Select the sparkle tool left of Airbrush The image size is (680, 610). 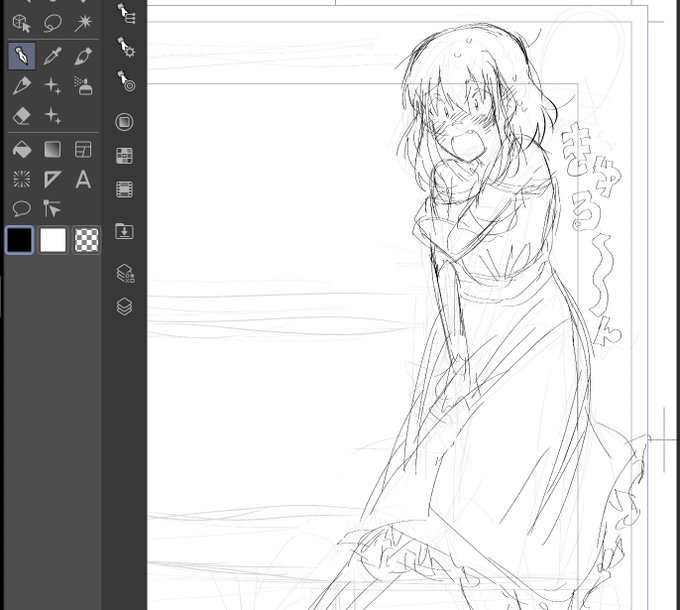[52, 85]
